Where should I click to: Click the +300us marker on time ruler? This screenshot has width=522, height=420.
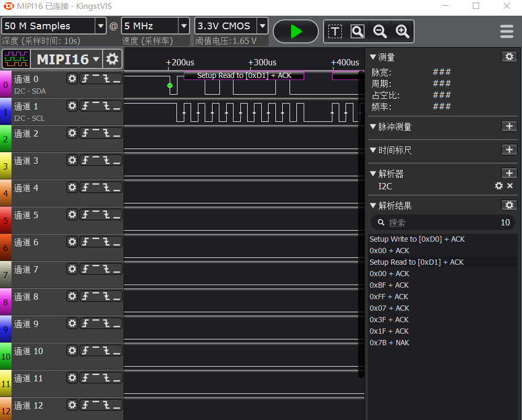pyautogui.click(x=262, y=62)
